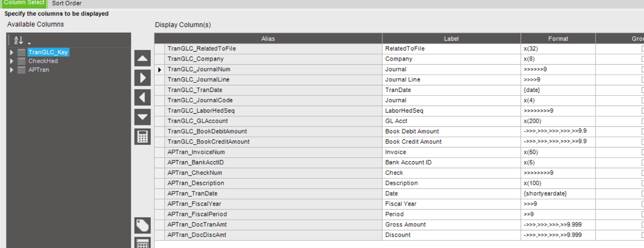Open the calculated field calculator icon
The width and height of the screenshot is (644, 248).
(x=143, y=137)
